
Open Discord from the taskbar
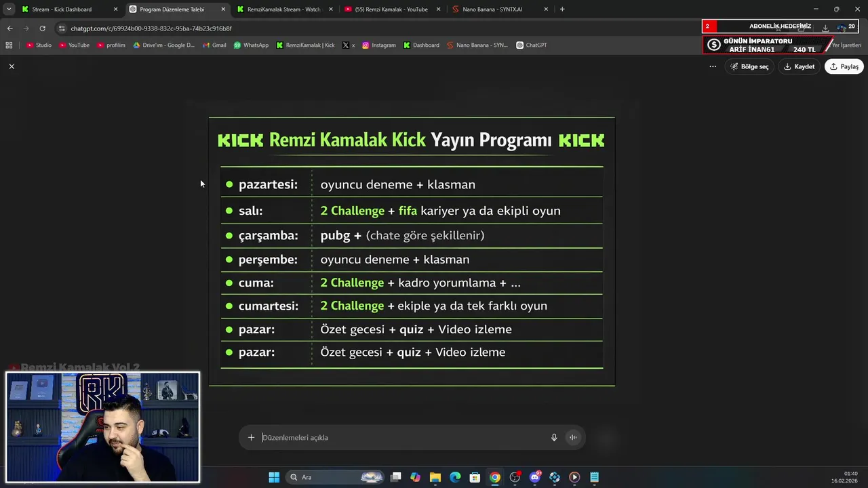click(x=535, y=477)
